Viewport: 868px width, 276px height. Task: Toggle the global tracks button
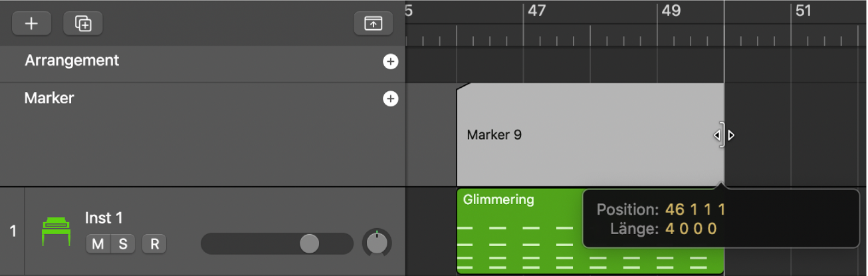pyautogui.click(x=373, y=24)
